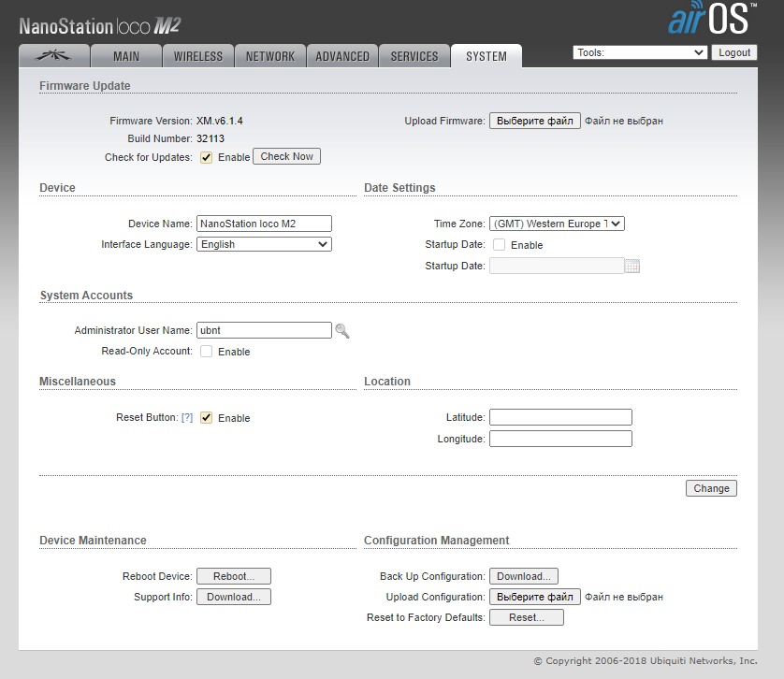This screenshot has width=784, height=679.
Task: Switch to the WIRELESS tab
Action: point(198,56)
